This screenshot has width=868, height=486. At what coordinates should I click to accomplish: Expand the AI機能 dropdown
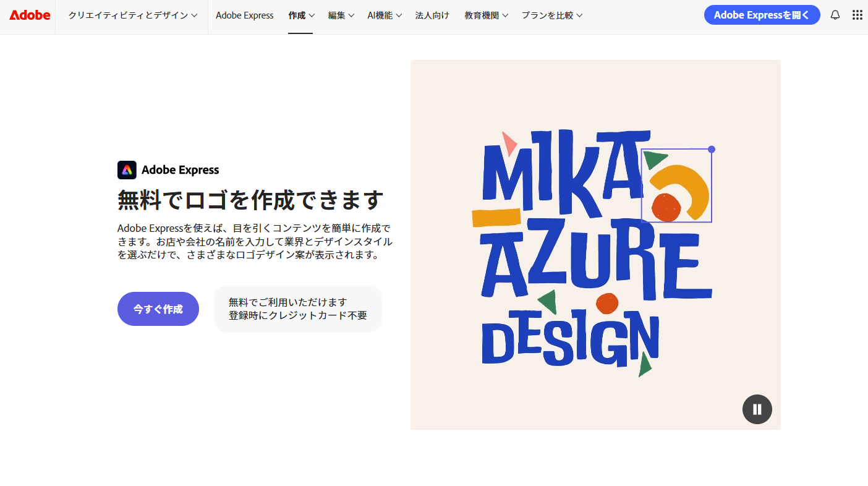click(385, 15)
